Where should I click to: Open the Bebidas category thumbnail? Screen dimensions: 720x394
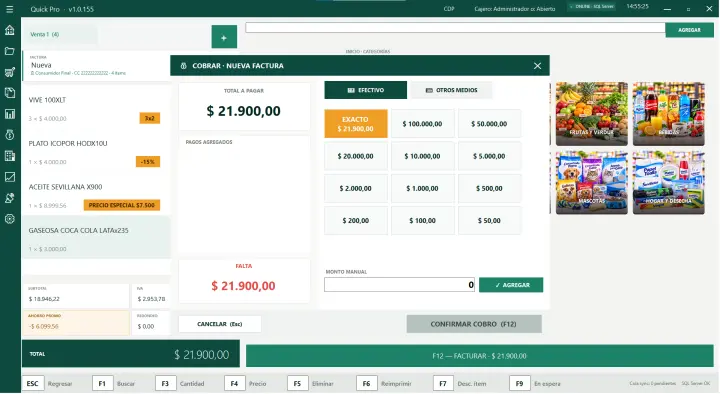tap(669, 114)
